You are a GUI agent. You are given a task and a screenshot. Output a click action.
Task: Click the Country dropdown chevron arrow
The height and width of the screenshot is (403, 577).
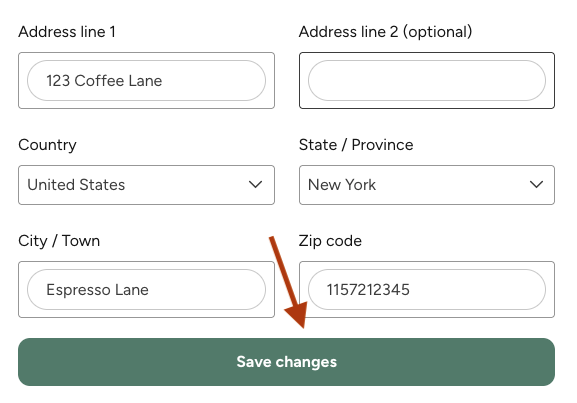(x=255, y=184)
